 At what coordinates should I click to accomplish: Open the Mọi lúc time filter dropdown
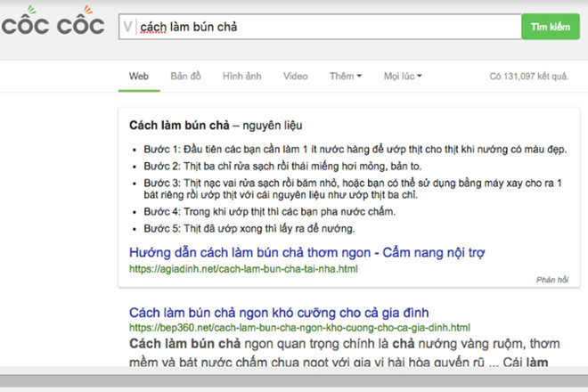pos(403,76)
